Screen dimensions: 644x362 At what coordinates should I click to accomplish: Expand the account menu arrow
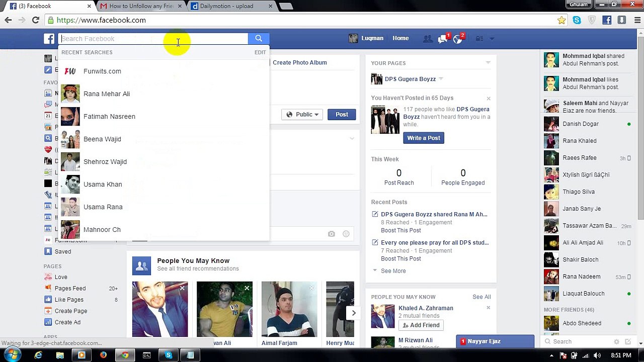pyautogui.click(x=492, y=39)
